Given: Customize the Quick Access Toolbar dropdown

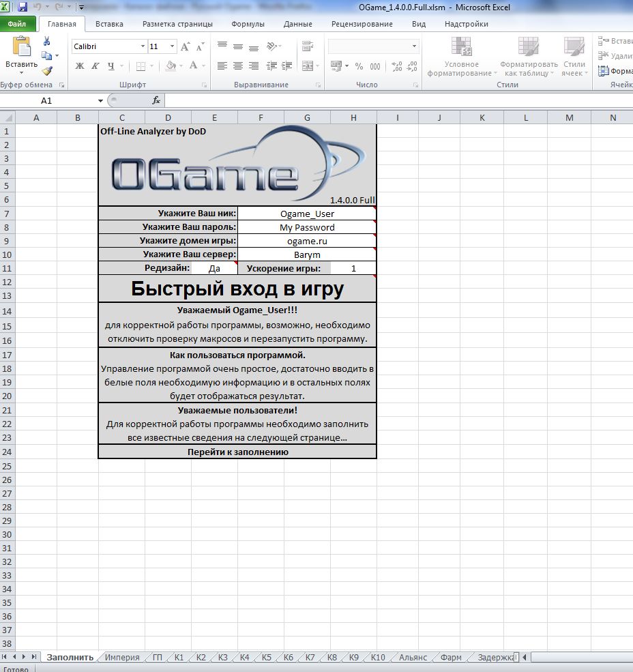Looking at the screenshot, I should (81, 8).
